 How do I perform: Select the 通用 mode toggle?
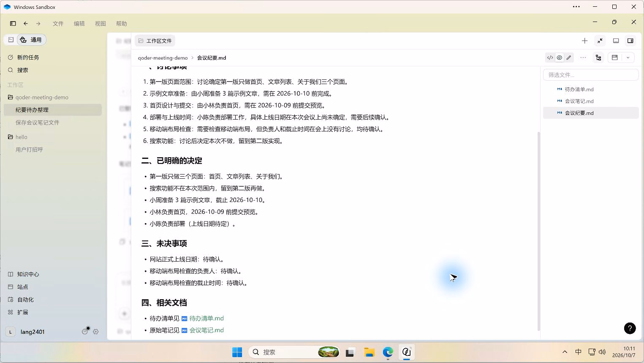point(31,40)
